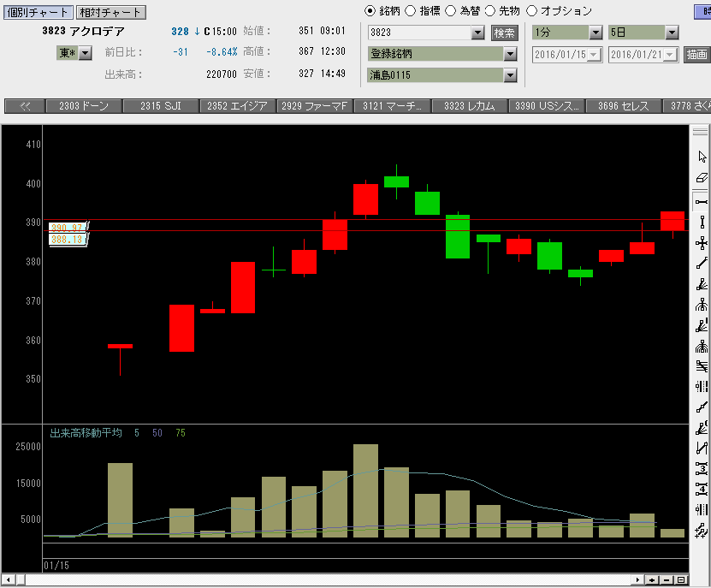Screen dimensions: 711x588
Task: Select the slanted parallel lines tool
Action: 702,366
